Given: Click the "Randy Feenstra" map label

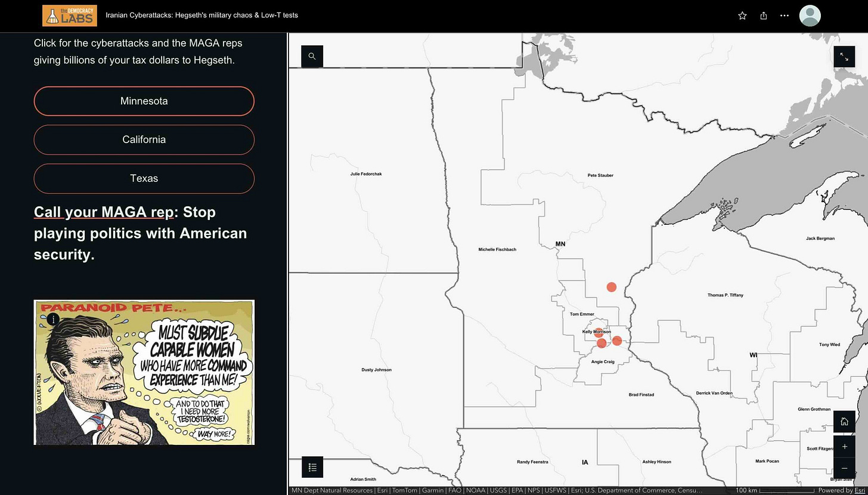Looking at the screenshot, I should 532,462.
